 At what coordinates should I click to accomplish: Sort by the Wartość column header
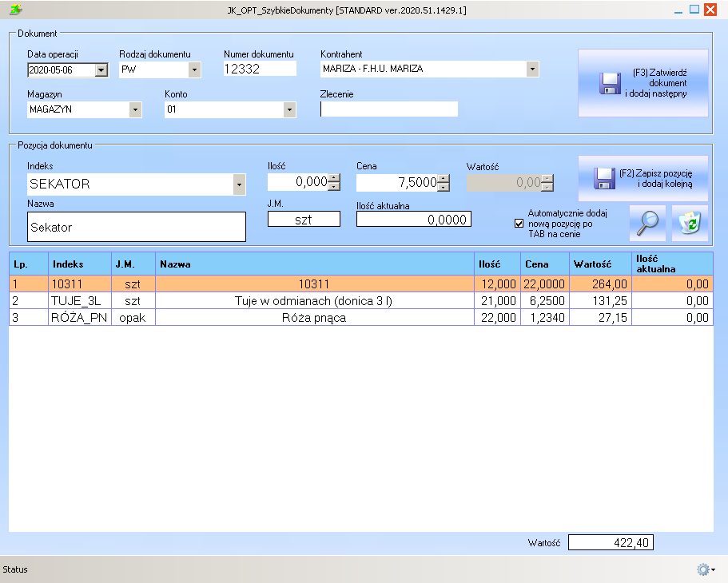[599, 263]
